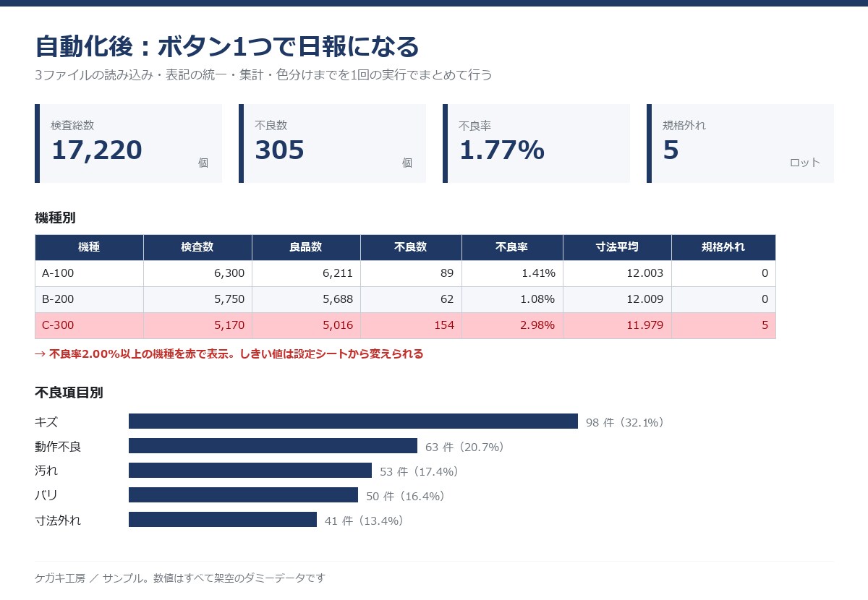This screenshot has height=600, width=868.
Task: Click the value 53 件（17.4%）
Action: [x=419, y=471]
